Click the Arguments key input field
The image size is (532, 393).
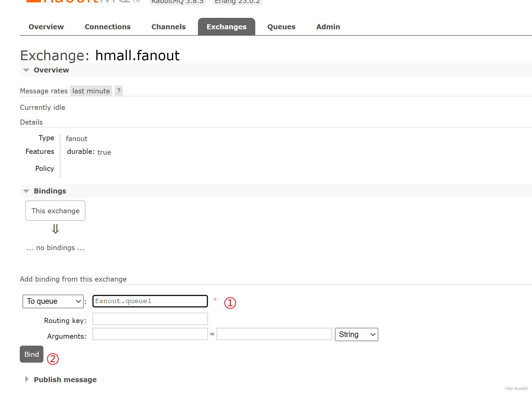click(150, 334)
